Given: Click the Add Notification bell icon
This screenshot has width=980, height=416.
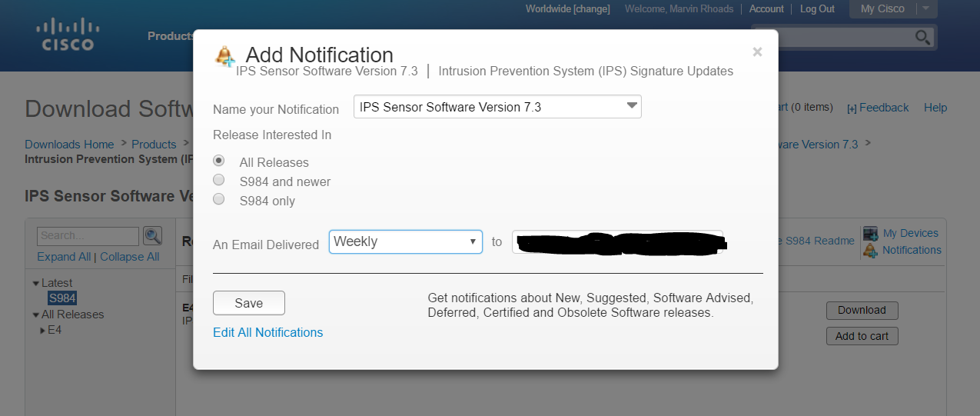Looking at the screenshot, I should 225,55.
